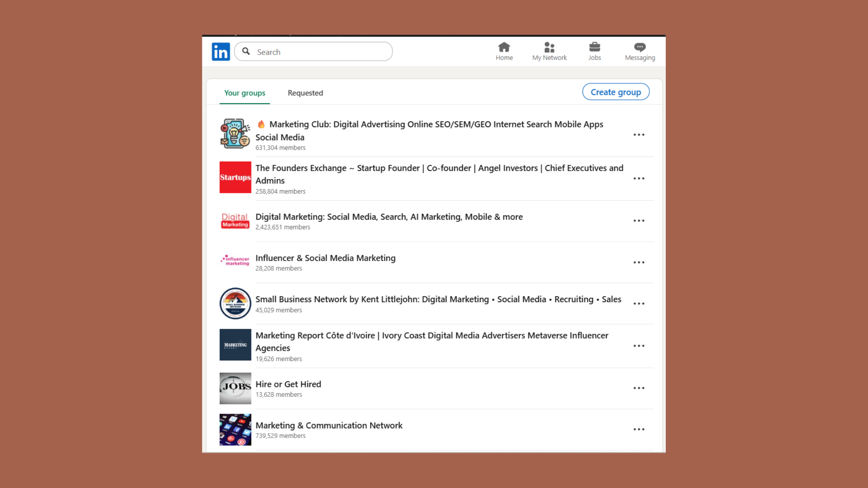Click the 19,626 members text

(x=279, y=359)
